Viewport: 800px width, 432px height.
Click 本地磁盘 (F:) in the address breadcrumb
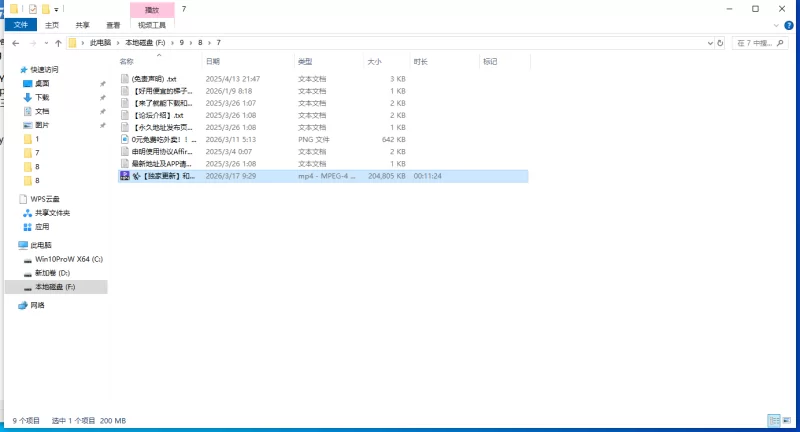point(144,43)
